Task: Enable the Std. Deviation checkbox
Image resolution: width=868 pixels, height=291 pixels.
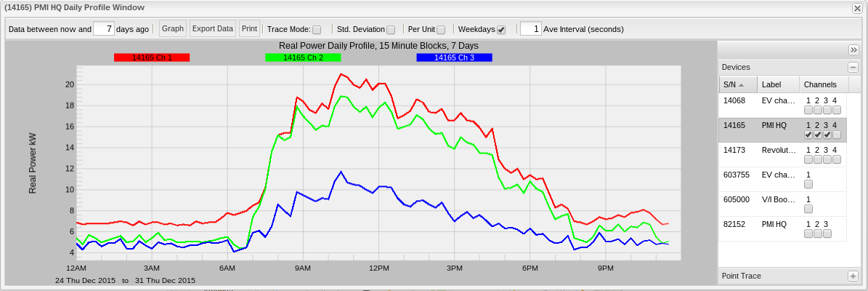Action: [391, 30]
